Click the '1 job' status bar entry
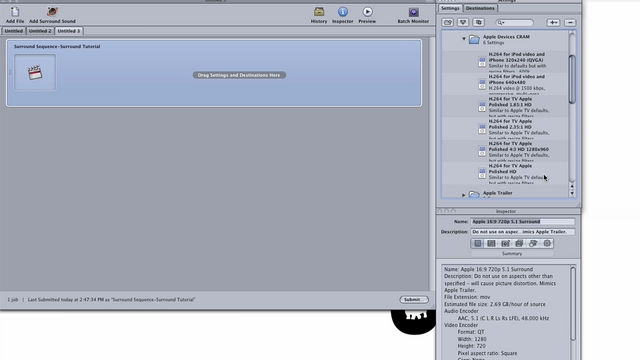640x360 pixels. pos(13,300)
